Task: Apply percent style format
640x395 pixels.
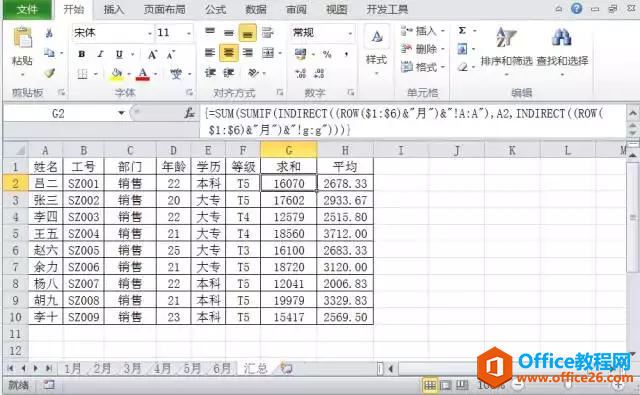Action: (327, 54)
